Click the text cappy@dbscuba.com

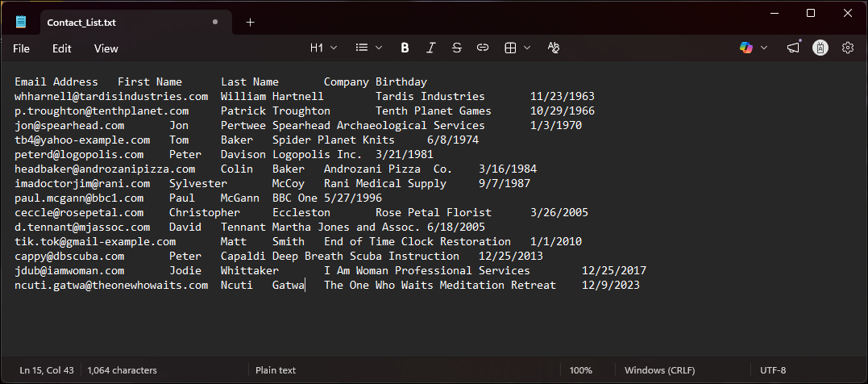pyautogui.click(x=69, y=256)
